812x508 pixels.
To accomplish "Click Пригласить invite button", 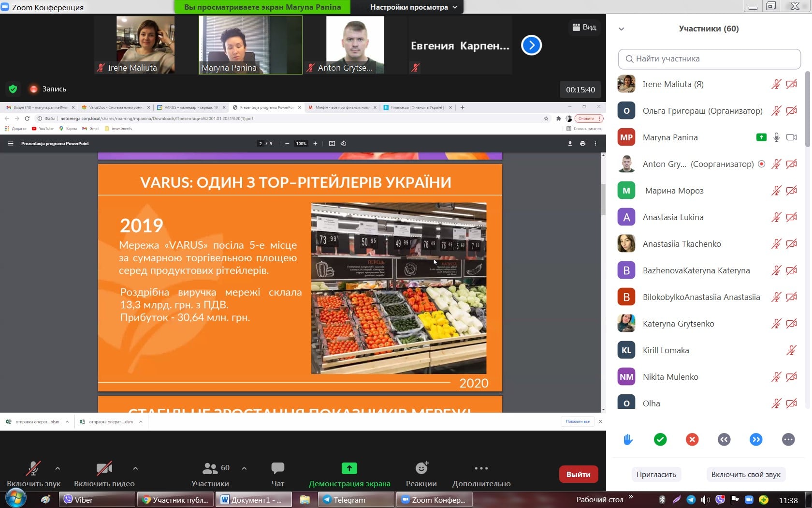I will click(656, 474).
